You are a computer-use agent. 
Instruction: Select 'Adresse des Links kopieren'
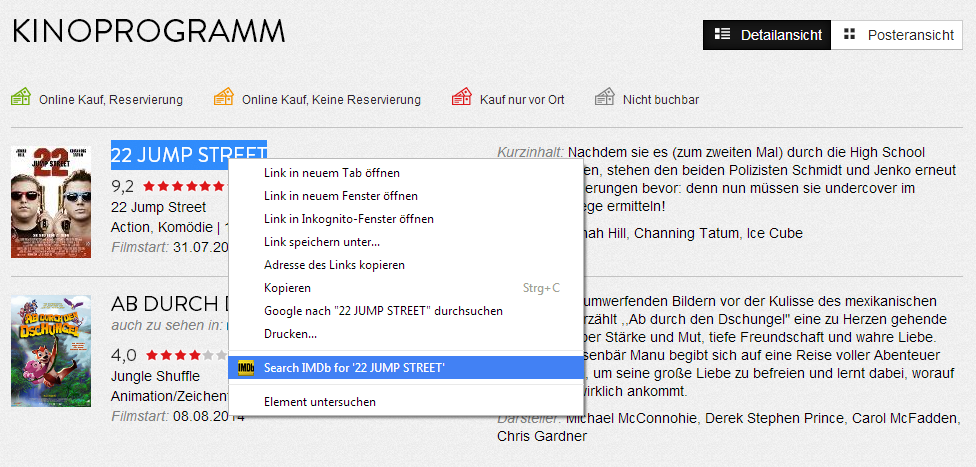406,265
